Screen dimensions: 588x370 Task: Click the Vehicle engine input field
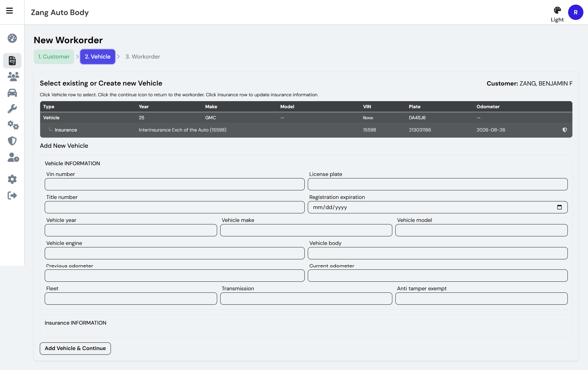(x=175, y=253)
